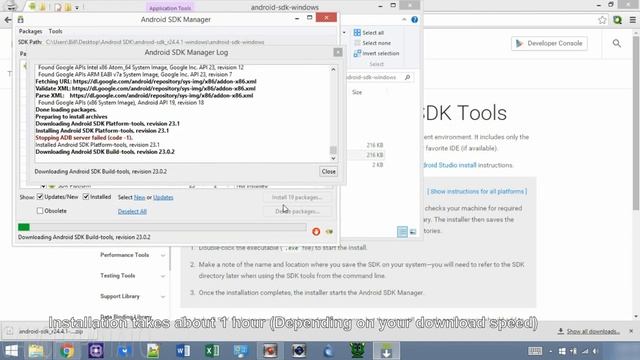This screenshot has height=360, width=640.
Task: Click Invert selection in Explorer ribbon
Action: (x=376, y=53)
